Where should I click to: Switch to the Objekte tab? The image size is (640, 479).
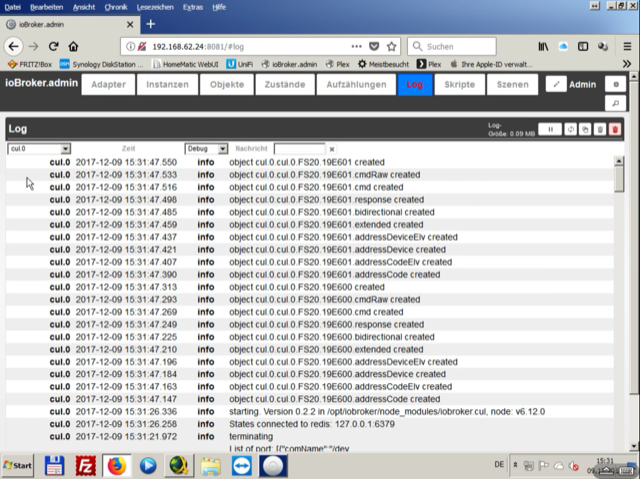(x=227, y=84)
